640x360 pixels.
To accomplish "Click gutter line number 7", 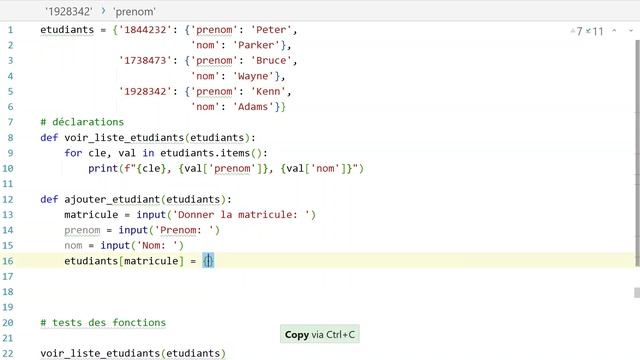I will point(10,122).
